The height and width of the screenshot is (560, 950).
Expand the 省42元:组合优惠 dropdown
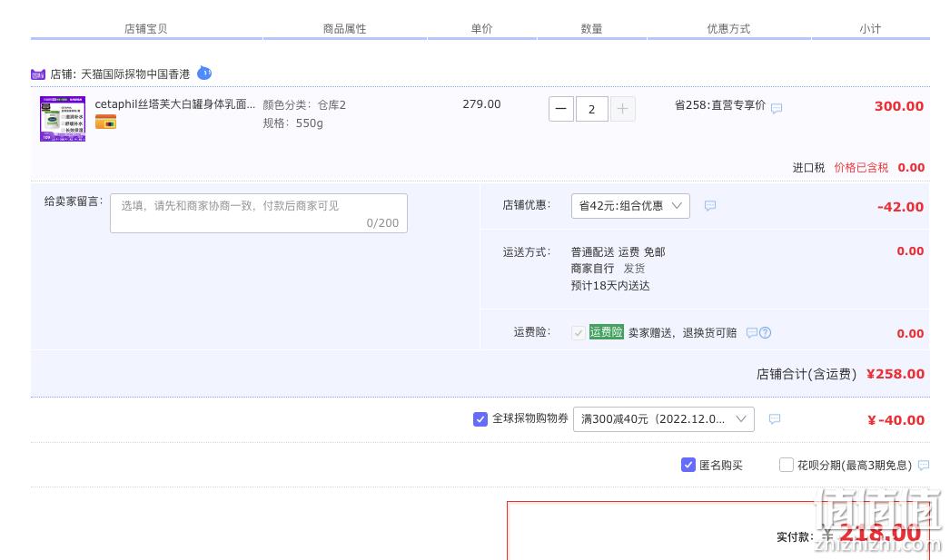(x=630, y=206)
